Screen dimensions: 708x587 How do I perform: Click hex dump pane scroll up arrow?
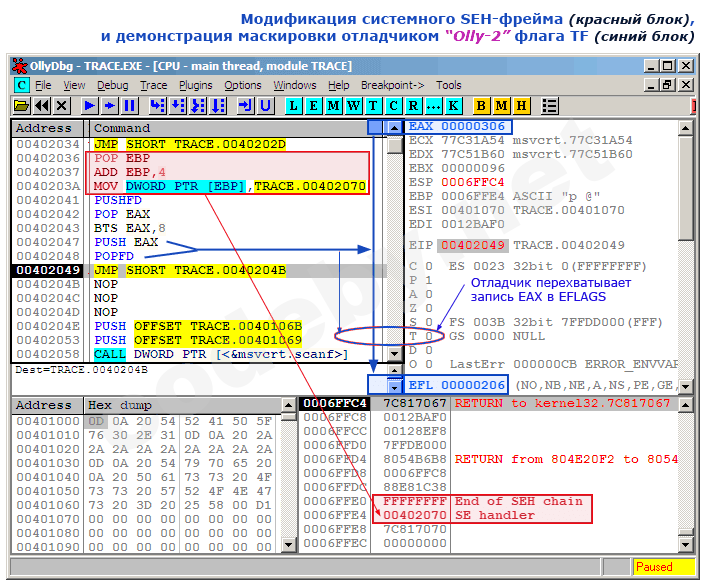click(289, 405)
